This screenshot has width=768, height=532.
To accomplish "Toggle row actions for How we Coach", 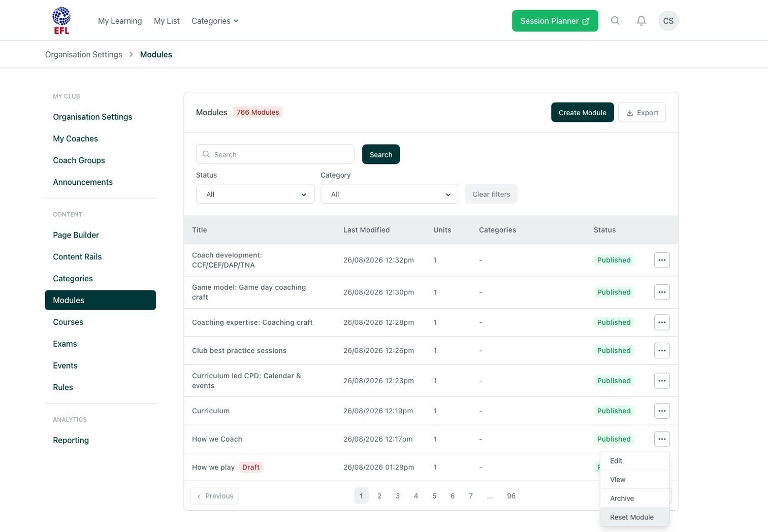I will [662, 439].
